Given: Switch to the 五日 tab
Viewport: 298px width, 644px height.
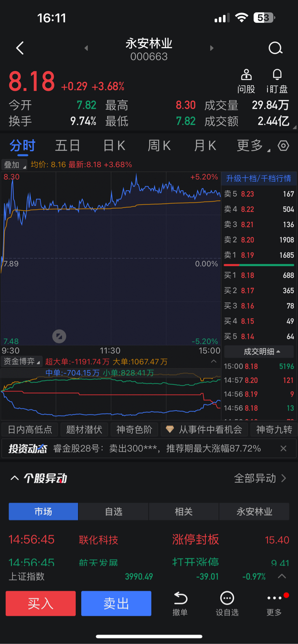Looking at the screenshot, I should [x=68, y=146].
